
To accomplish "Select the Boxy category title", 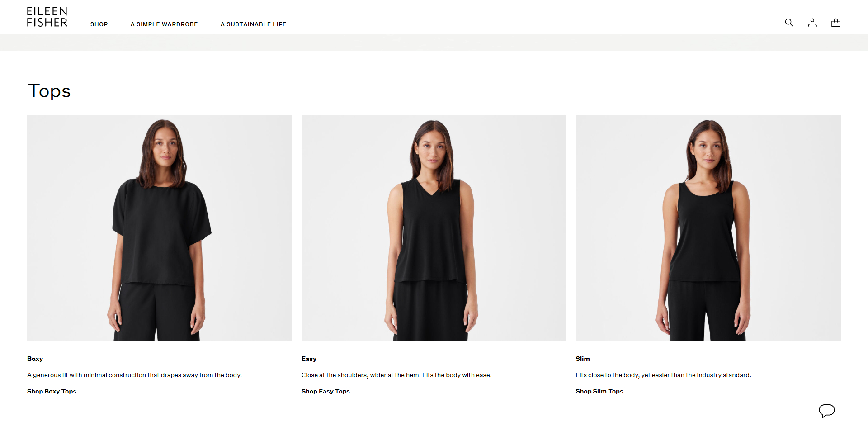I will pyautogui.click(x=35, y=359).
